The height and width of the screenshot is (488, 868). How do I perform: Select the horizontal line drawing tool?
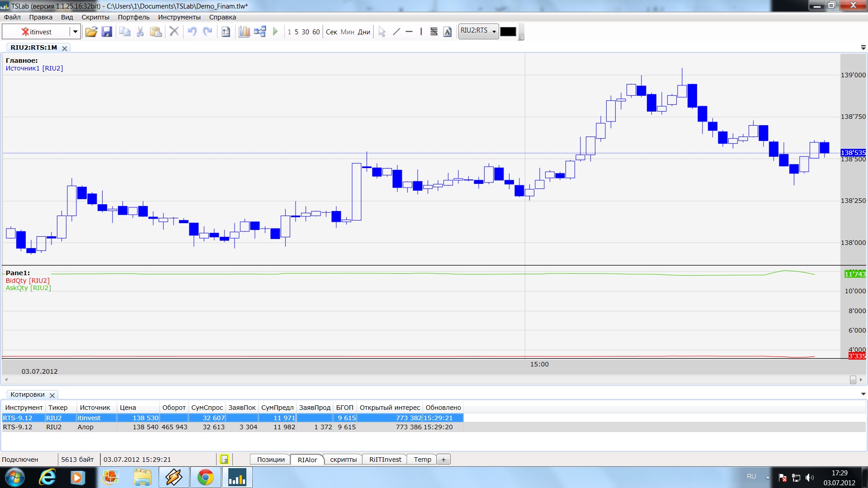[409, 32]
